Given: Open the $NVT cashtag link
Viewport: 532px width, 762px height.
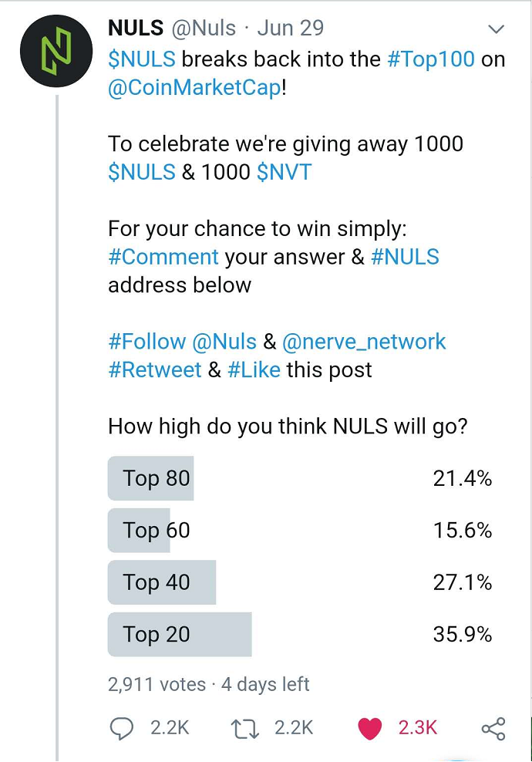Looking at the screenshot, I should click(285, 172).
